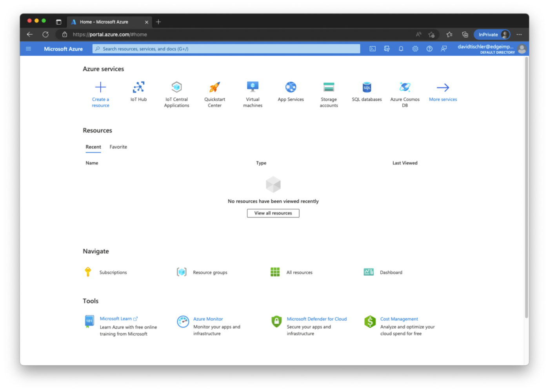
Task: Click the page vertical scrollbar
Action: pyautogui.click(x=526, y=188)
